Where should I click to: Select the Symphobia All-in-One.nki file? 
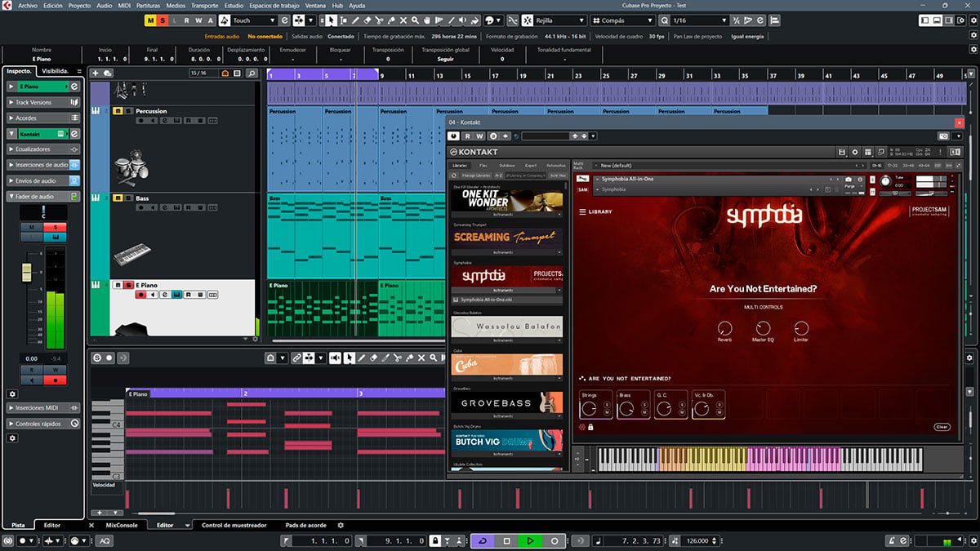[507, 300]
